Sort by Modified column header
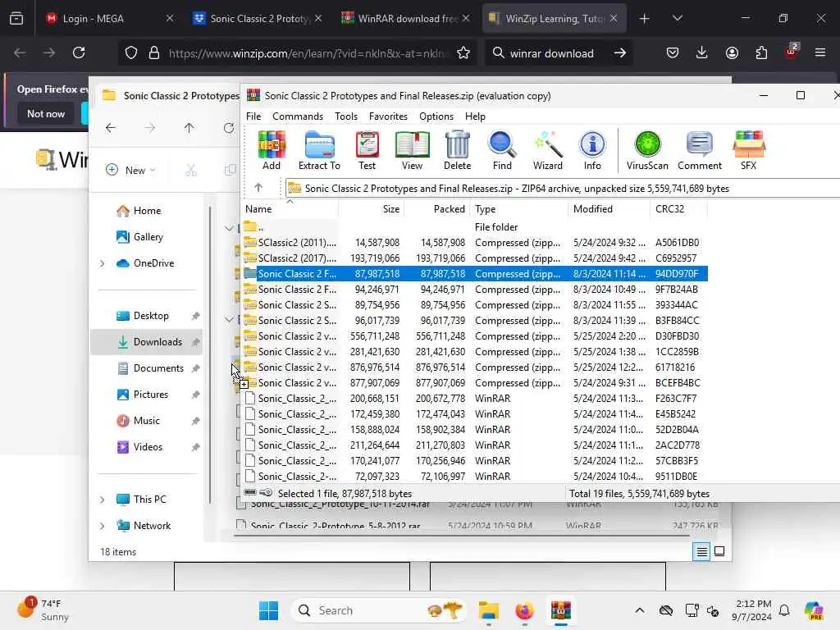The height and width of the screenshot is (630, 840). pos(609,209)
